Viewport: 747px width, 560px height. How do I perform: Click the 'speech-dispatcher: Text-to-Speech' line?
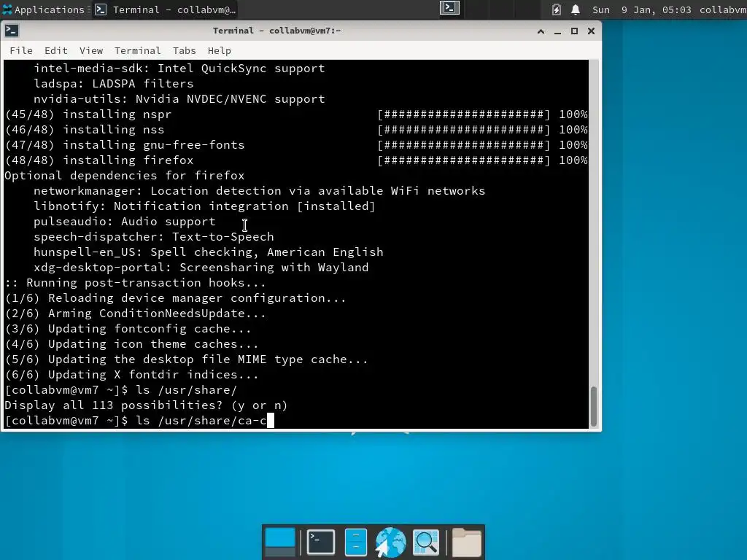(153, 237)
